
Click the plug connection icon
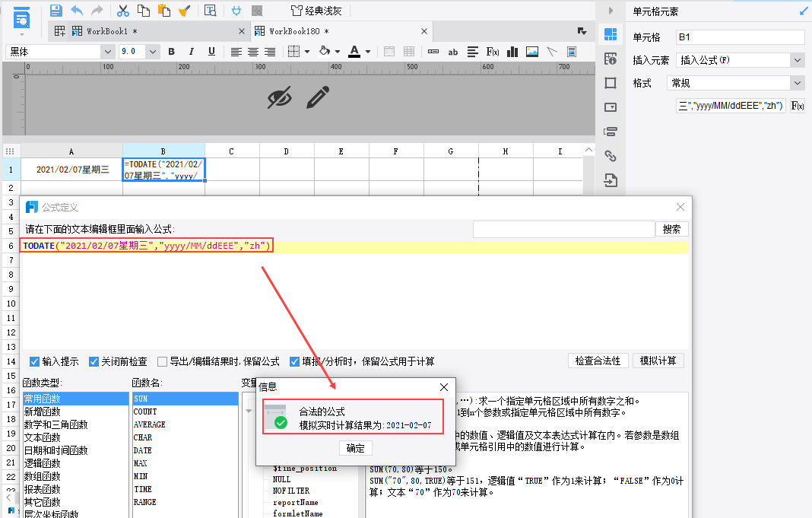coord(236,11)
